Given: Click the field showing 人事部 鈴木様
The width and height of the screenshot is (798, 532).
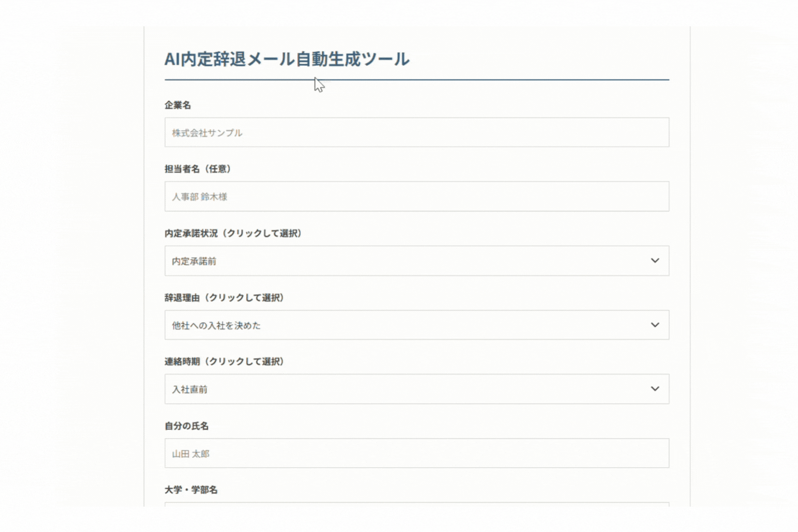Looking at the screenshot, I should [416, 196].
